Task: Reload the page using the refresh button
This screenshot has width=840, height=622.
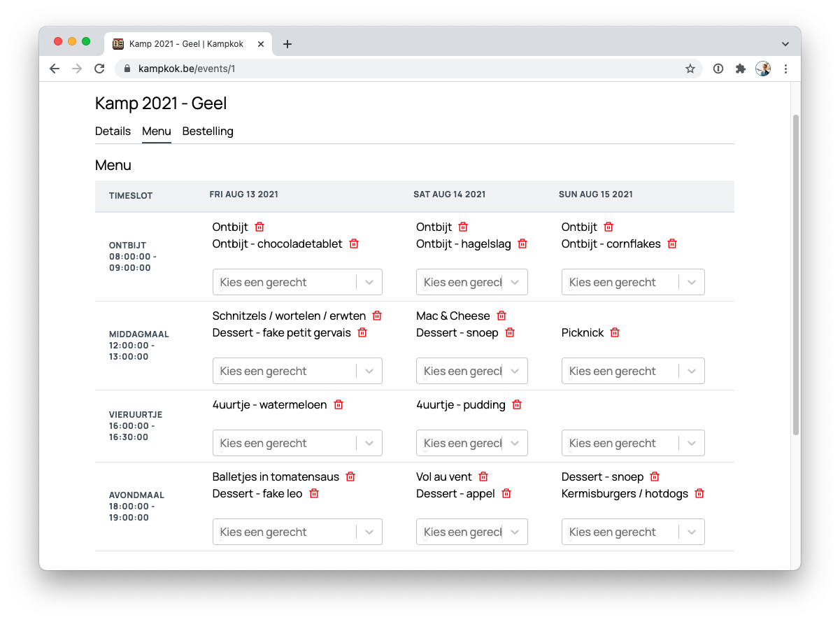Action: [x=99, y=69]
